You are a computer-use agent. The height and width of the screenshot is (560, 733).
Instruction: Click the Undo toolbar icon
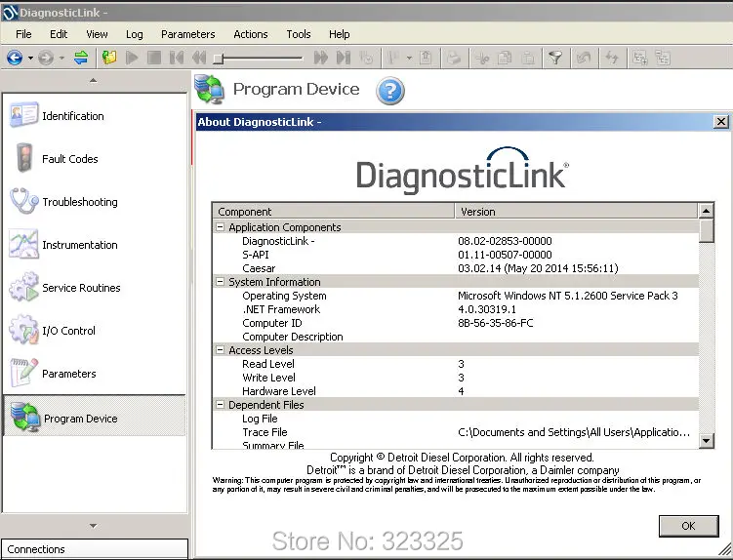584,58
